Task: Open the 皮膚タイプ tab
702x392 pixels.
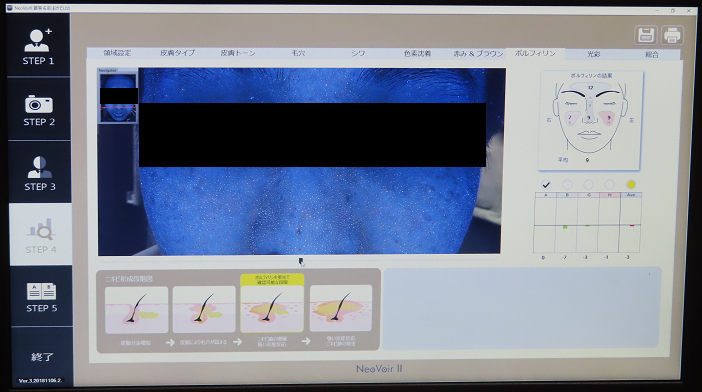Action: 178,53
